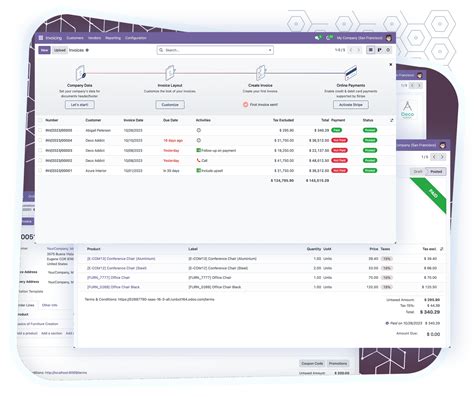Screen dimensions: 474x397
Task: Open the Call phone activity icon
Action: (x=199, y=160)
